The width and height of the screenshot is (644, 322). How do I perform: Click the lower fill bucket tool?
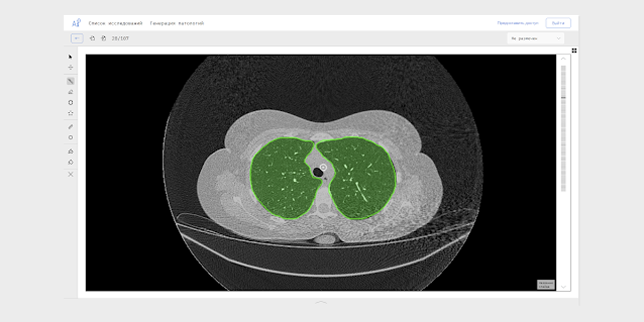[x=70, y=162]
